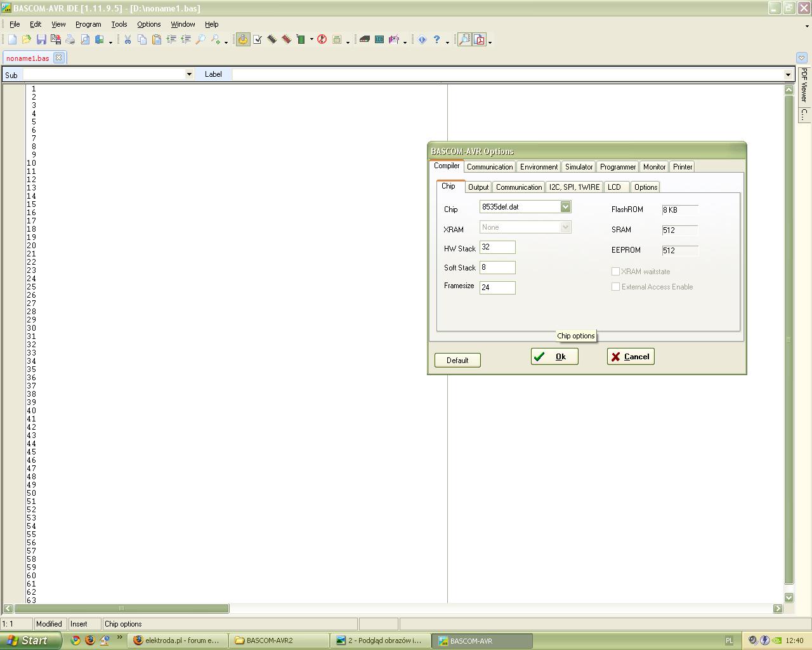
Task: Click the Syntax check icon
Action: point(258,39)
